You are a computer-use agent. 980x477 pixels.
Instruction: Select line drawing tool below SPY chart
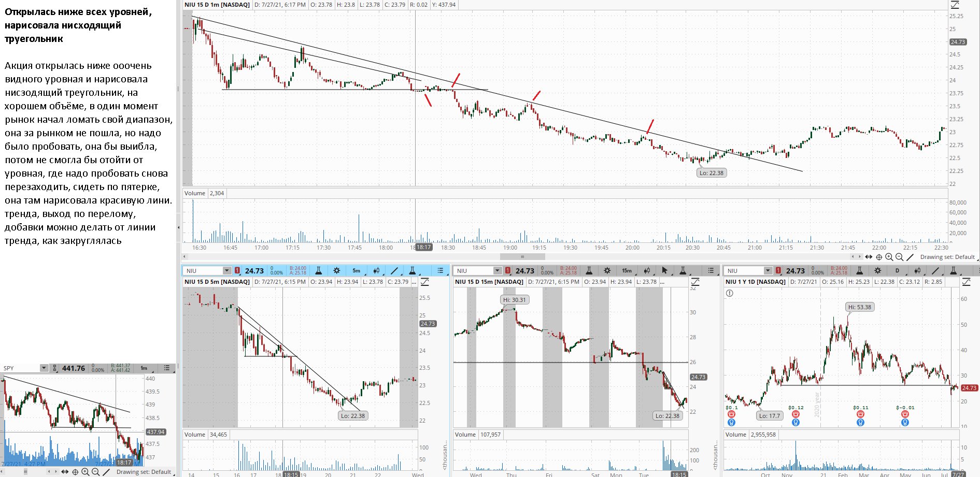tap(106, 472)
